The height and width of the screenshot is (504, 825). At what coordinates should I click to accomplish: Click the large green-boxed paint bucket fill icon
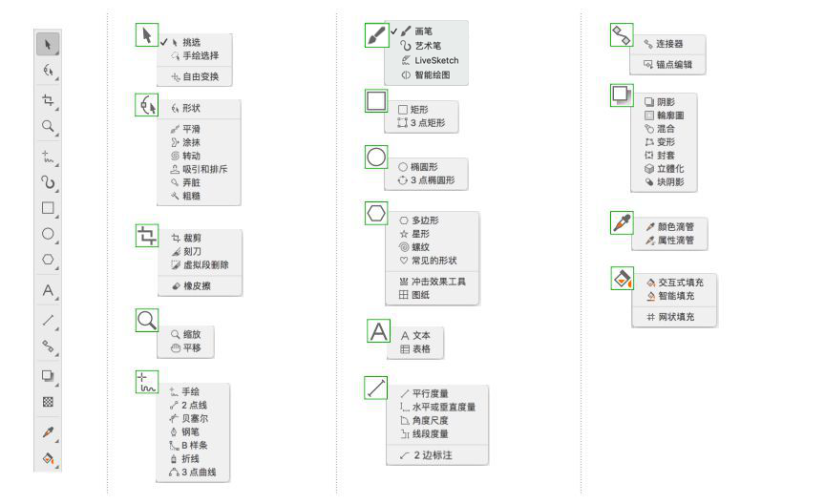click(622, 279)
